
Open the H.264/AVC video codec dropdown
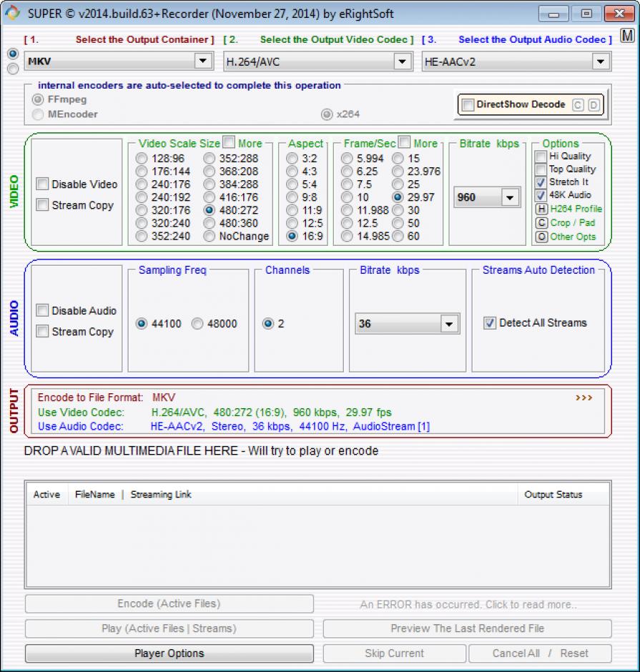click(x=403, y=61)
